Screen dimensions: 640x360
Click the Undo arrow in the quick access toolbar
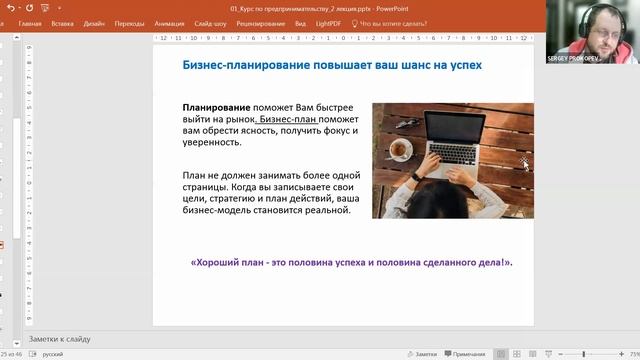point(11,8)
